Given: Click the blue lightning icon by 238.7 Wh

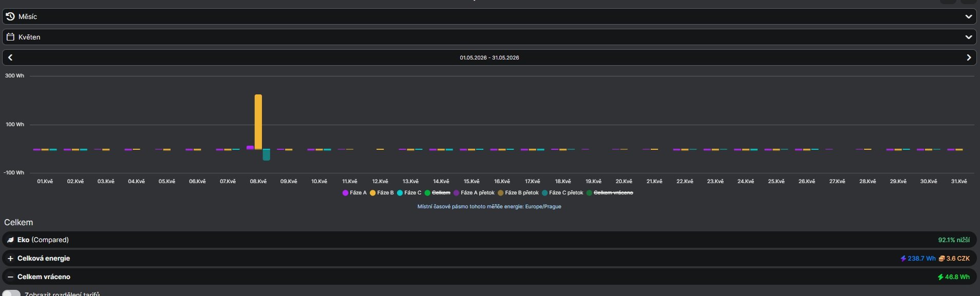Looking at the screenshot, I should (903, 259).
